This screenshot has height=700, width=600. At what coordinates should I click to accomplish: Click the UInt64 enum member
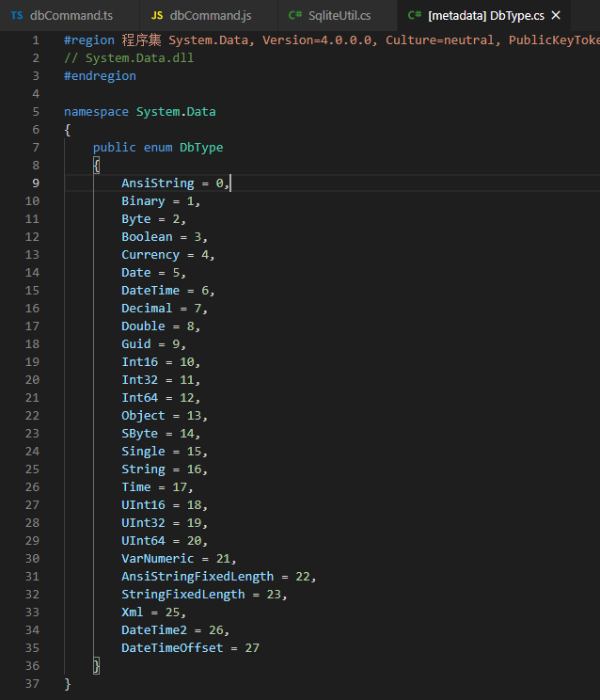(143, 540)
